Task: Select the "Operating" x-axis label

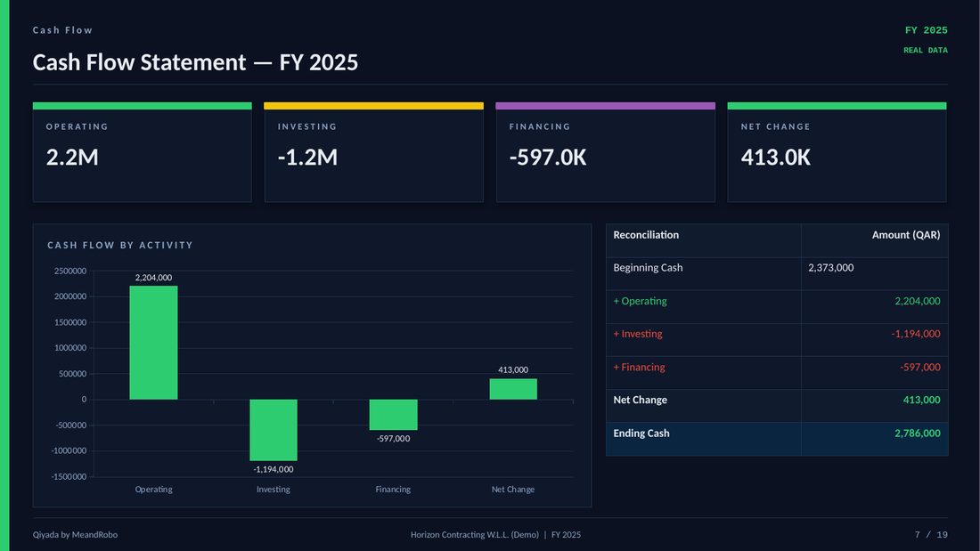Action: (x=154, y=490)
